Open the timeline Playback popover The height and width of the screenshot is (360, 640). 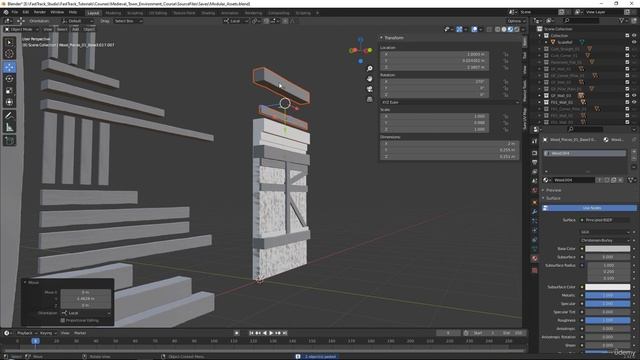pos(27,333)
